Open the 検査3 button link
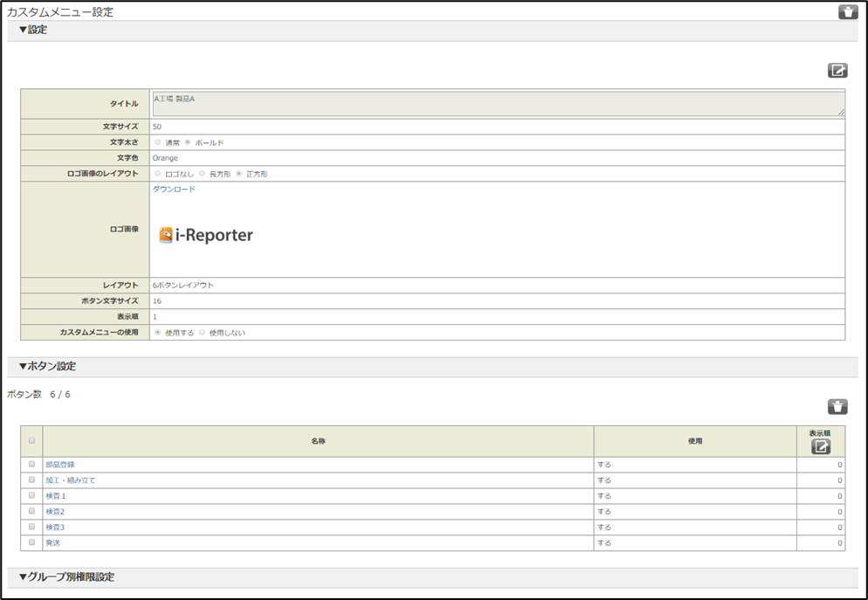The image size is (868, 600). (x=56, y=528)
